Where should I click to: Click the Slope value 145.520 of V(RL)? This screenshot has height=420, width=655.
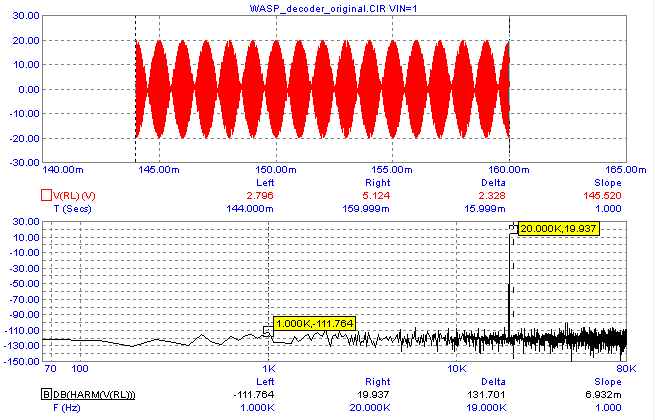pyautogui.click(x=603, y=196)
